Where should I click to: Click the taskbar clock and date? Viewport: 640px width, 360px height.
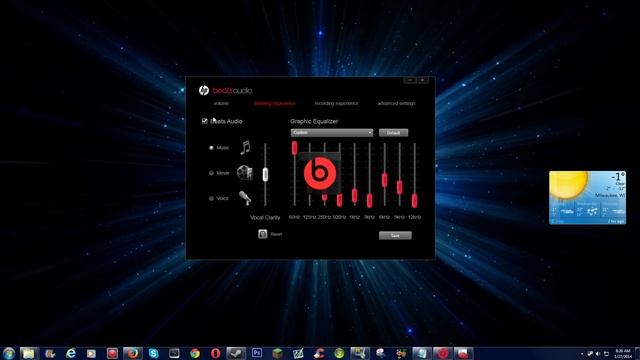coord(623,353)
